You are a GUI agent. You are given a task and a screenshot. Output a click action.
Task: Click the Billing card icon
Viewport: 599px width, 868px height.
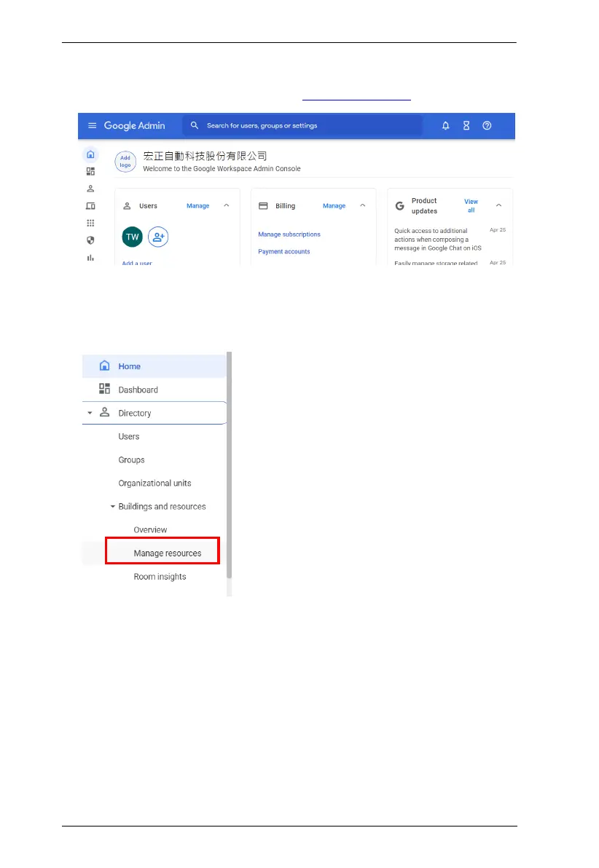click(263, 206)
